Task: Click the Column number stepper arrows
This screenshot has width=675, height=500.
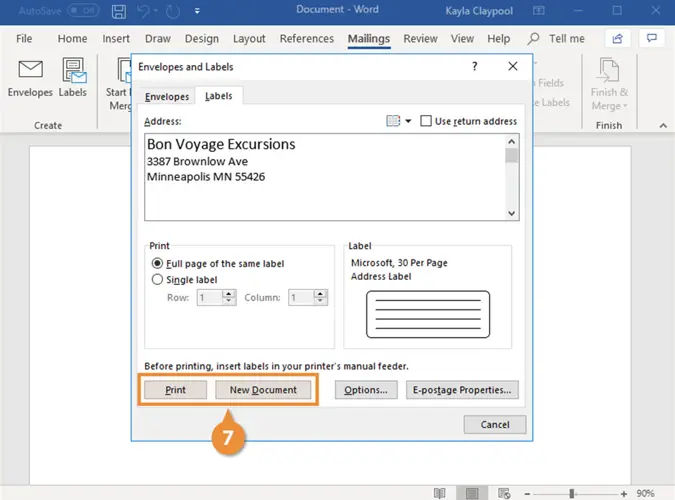Action: (x=320, y=297)
